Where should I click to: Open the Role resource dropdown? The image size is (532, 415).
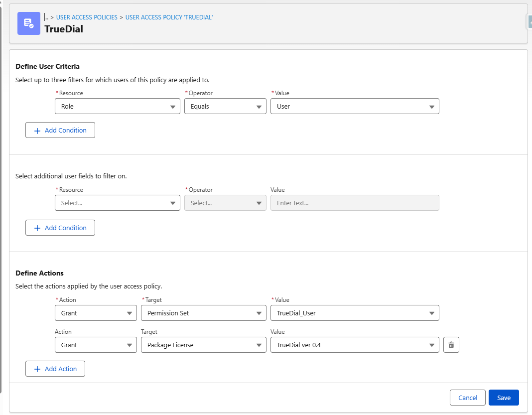point(173,106)
